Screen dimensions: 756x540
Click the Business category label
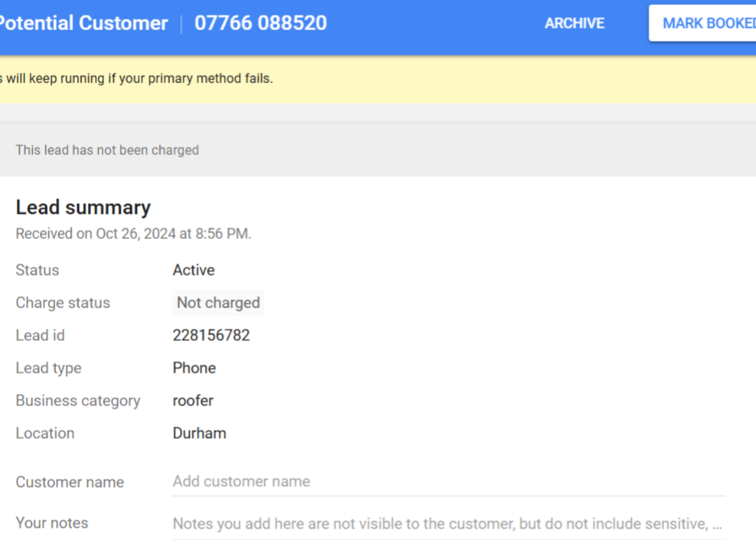(78, 401)
